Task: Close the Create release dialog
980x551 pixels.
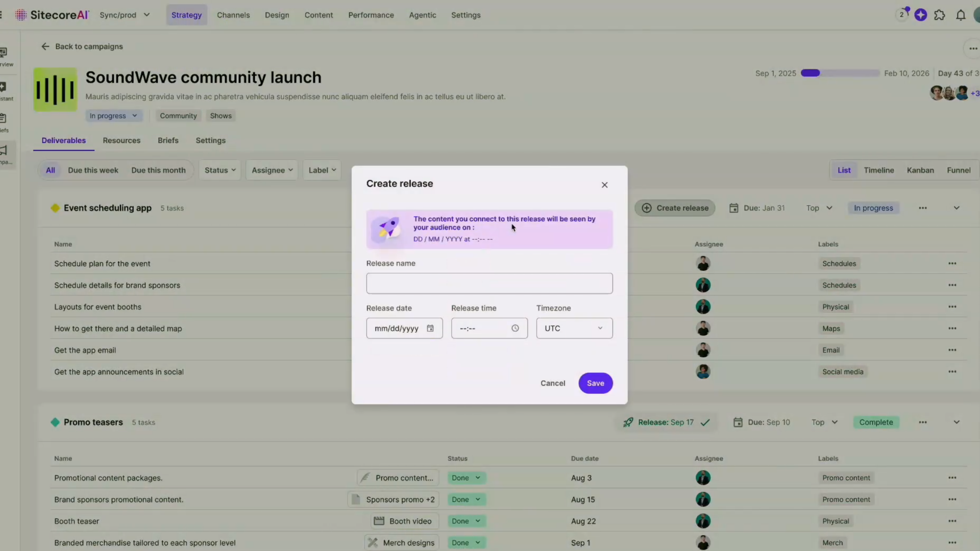Action: click(604, 185)
